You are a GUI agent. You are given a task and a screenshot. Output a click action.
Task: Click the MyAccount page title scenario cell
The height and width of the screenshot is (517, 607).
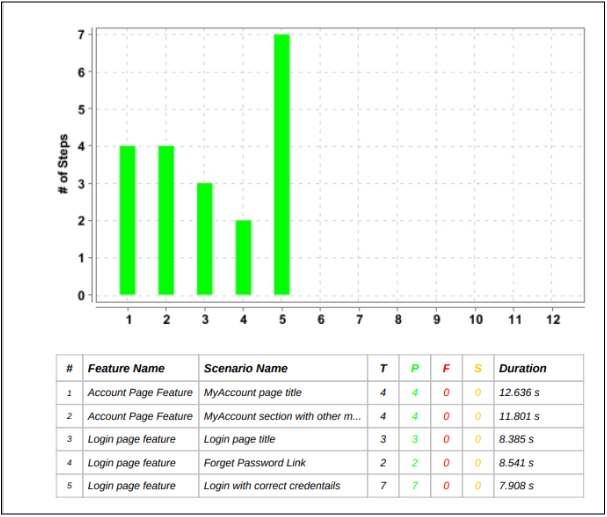(253, 392)
